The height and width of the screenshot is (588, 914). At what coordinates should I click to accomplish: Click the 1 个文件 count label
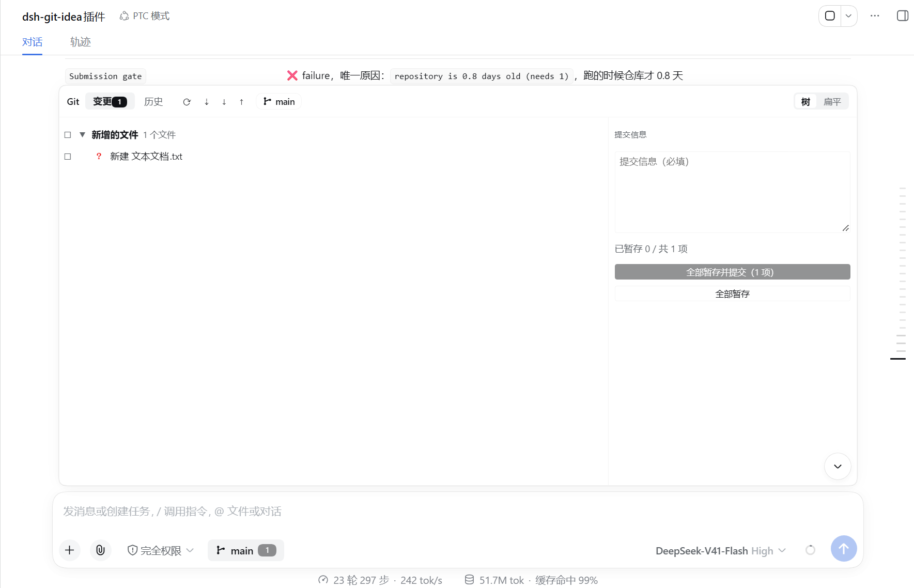pos(159,135)
